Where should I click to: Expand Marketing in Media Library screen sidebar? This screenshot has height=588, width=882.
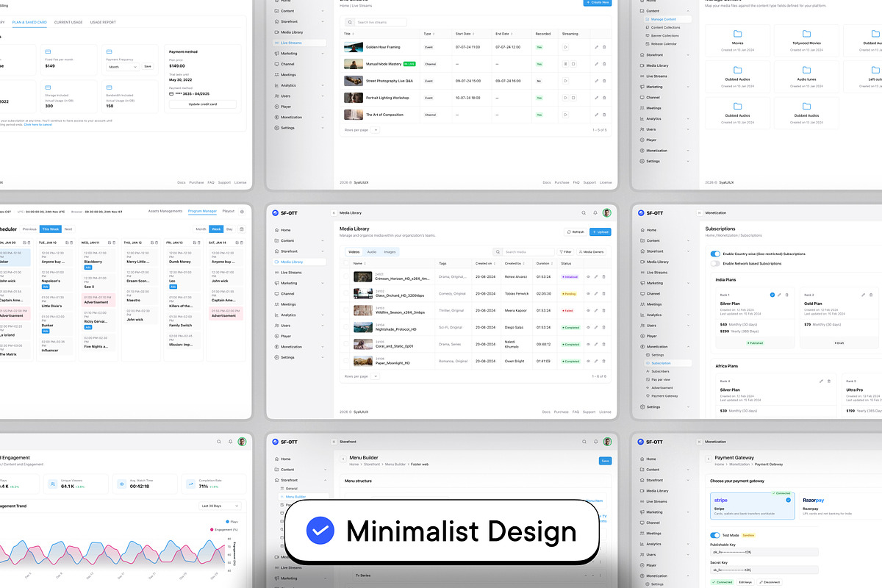pos(323,283)
